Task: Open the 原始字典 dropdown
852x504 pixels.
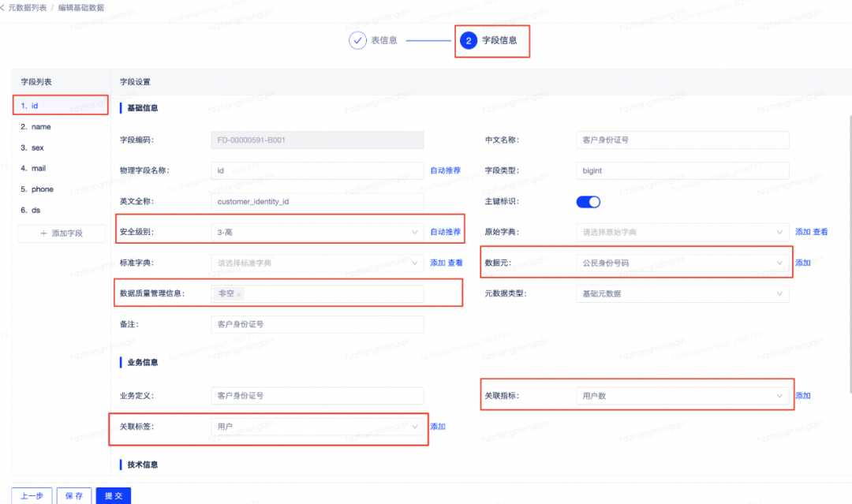Action: (x=682, y=232)
